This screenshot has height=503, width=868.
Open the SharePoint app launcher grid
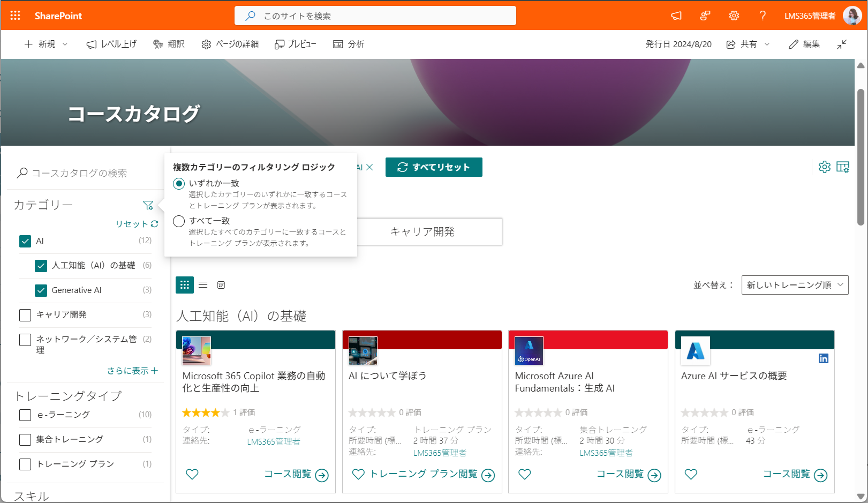15,16
